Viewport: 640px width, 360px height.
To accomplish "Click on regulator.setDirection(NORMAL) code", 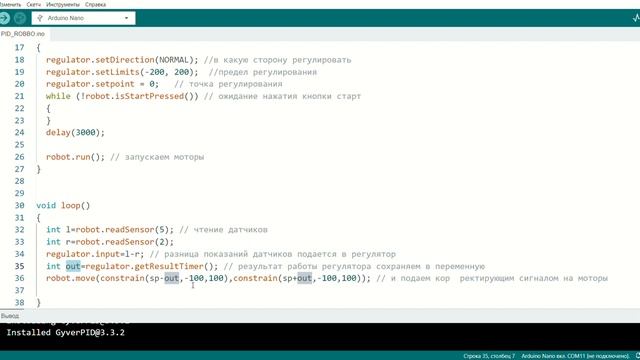I will pos(122,60).
